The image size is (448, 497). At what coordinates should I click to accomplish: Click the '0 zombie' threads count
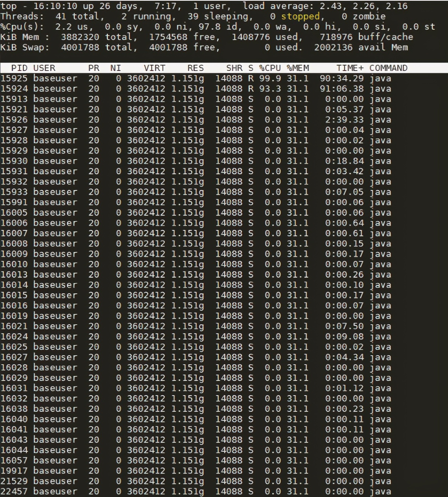click(364, 16)
